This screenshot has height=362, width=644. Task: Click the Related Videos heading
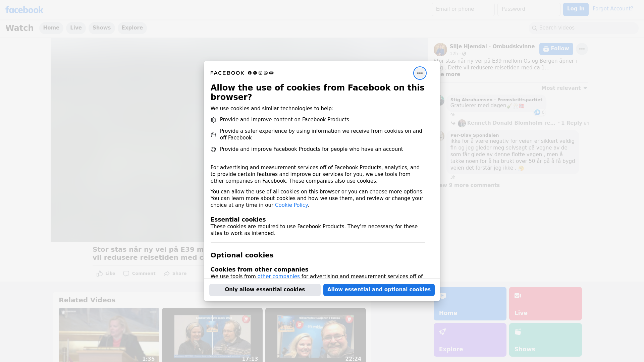click(87, 300)
